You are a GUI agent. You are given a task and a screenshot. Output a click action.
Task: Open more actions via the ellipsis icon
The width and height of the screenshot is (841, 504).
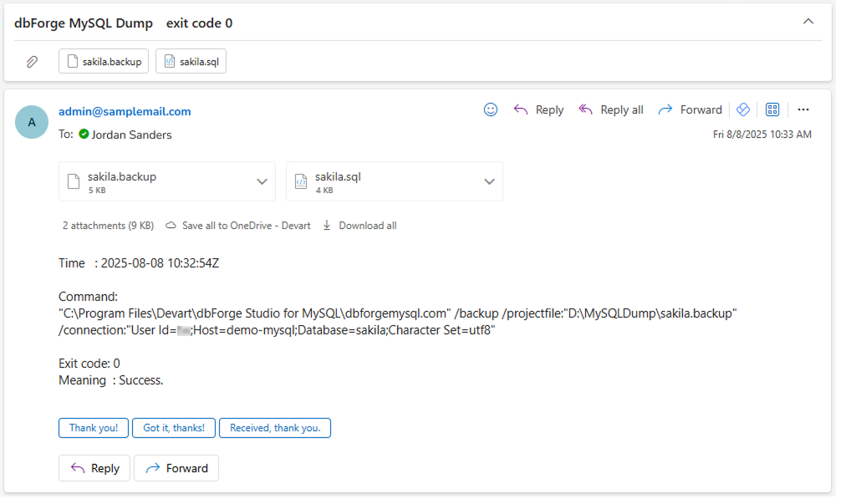click(x=803, y=109)
